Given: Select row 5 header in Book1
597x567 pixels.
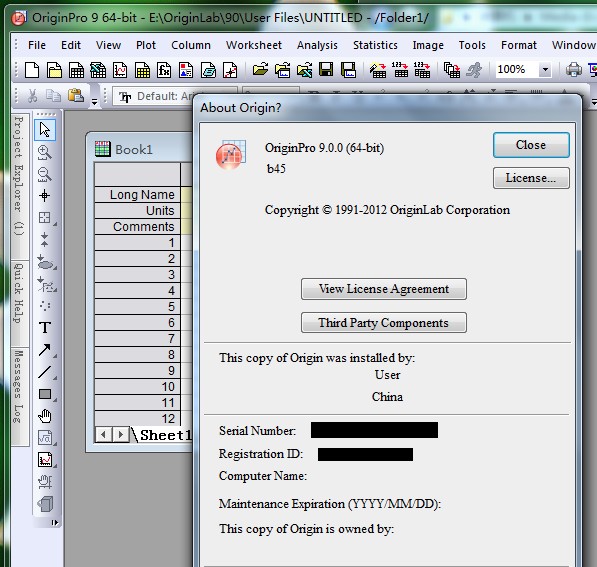Looking at the screenshot, I should (x=137, y=307).
